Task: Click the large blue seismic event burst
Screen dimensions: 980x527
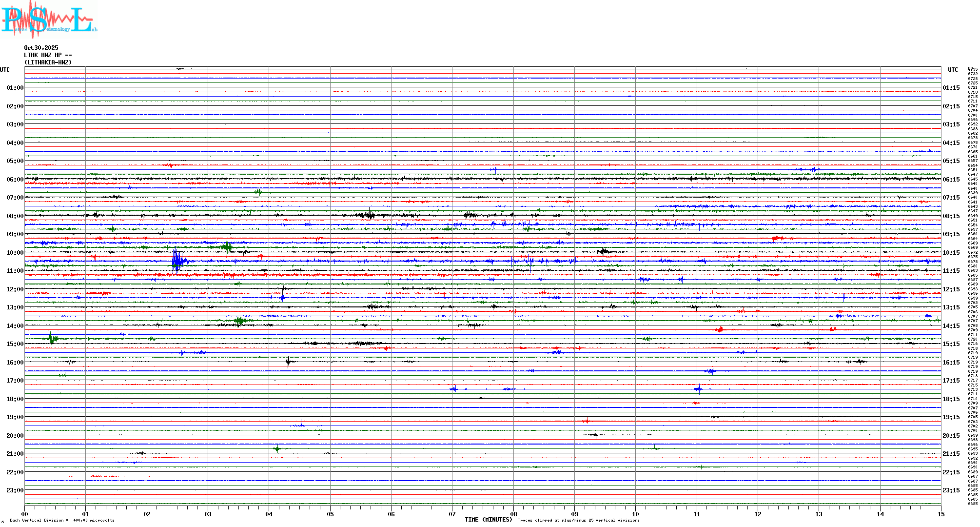Action: (x=177, y=261)
